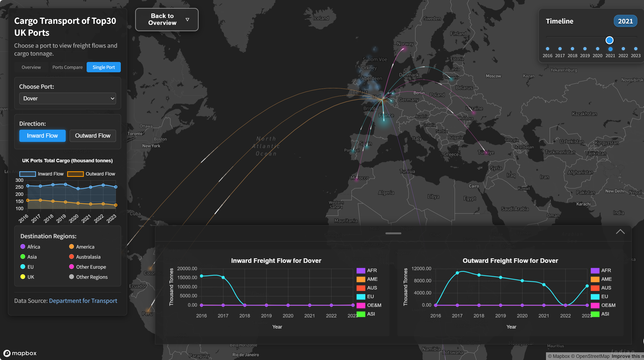Switch to the Ports Compare tab

(67, 67)
